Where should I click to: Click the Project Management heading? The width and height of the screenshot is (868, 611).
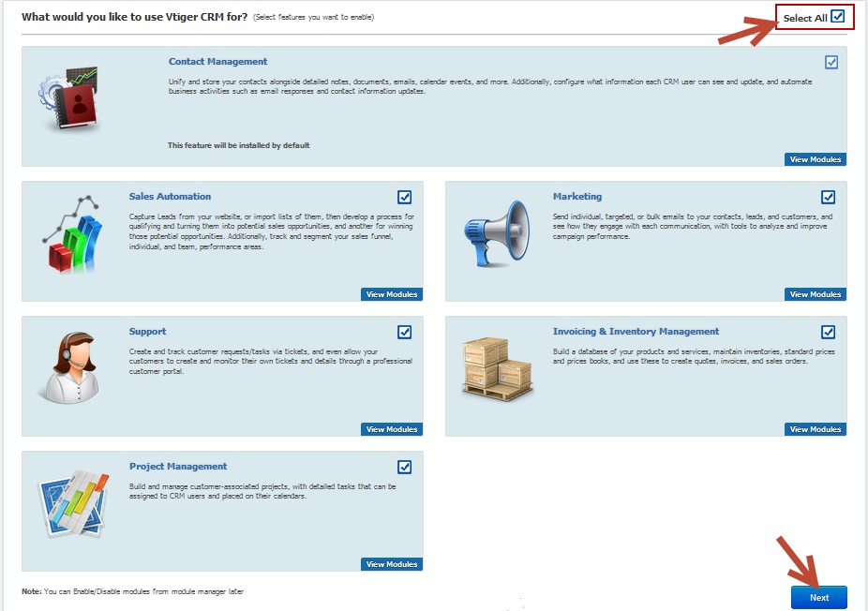tap(178, 467)
